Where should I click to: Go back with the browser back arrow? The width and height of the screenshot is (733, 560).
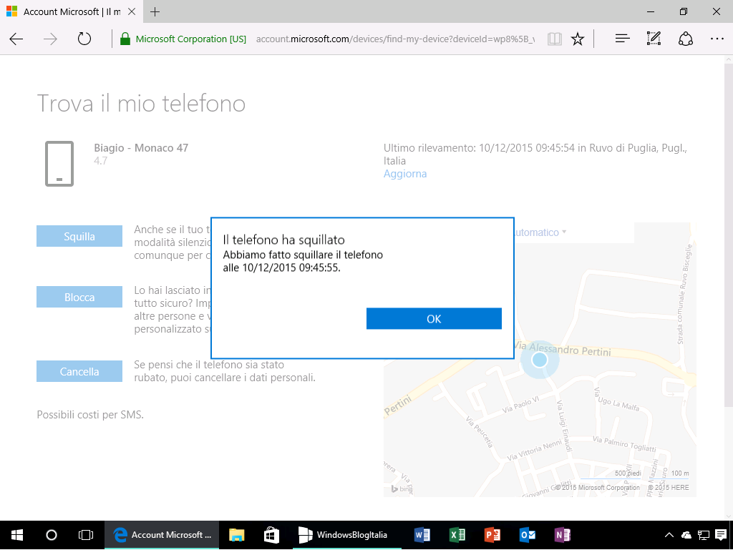(16, 39)
